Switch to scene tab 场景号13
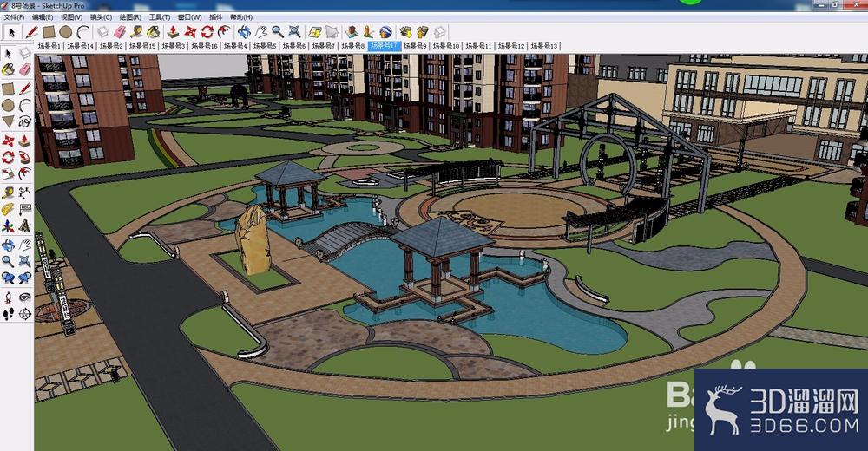 544,46
